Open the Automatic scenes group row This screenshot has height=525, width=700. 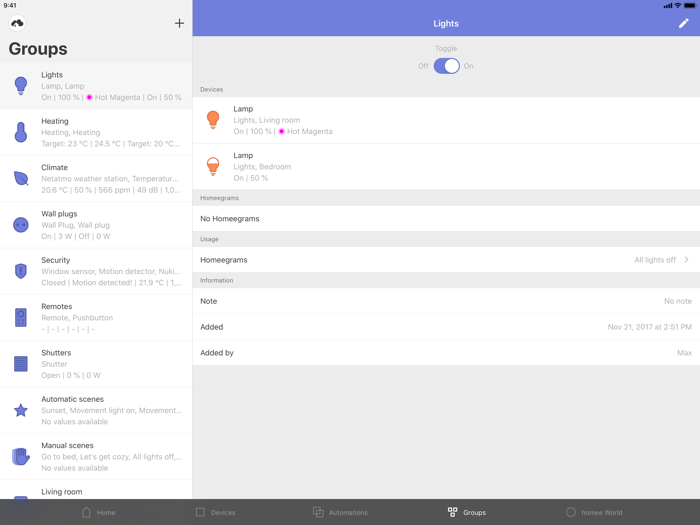[96, 410]
